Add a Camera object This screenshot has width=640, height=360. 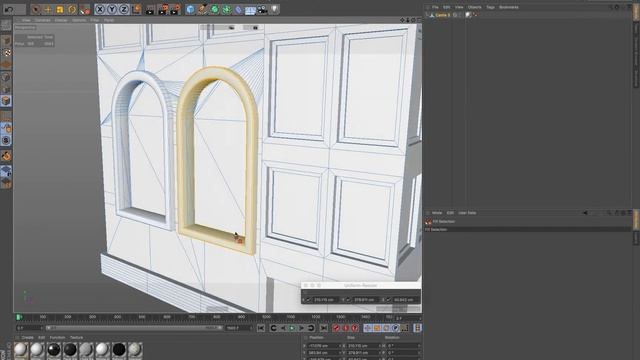[262, 9]
